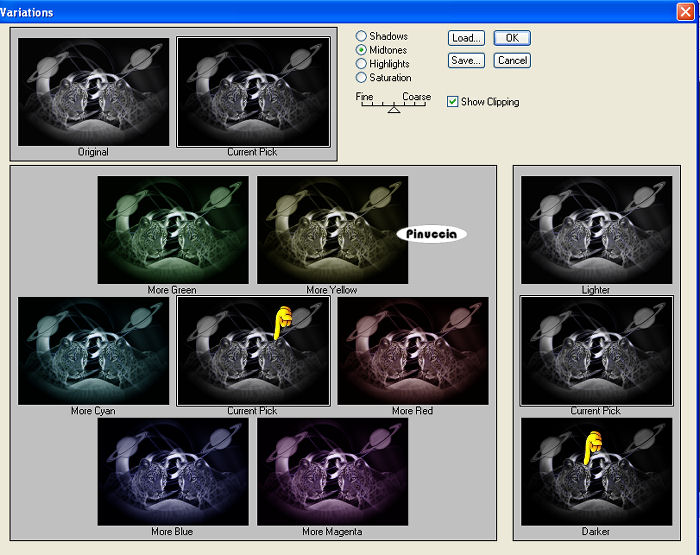The width and height of the screenshot is (700, 555).
Task: Apply the More Green variation
Action: [x=173, y=230]
